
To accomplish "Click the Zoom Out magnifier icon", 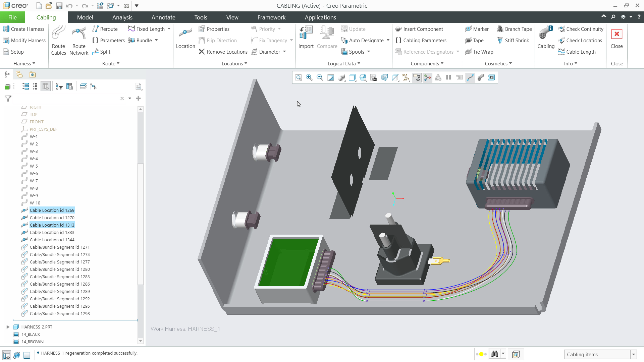I will tap(320, 78).
